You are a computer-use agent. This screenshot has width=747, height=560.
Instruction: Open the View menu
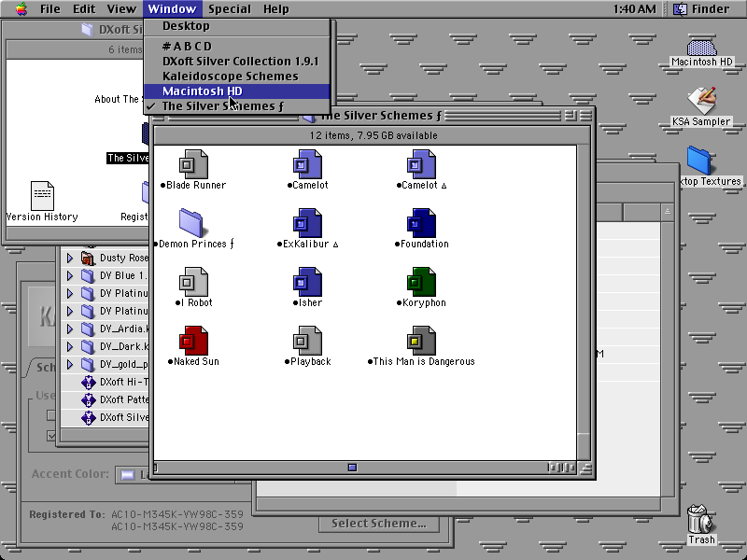tap(121, 9)
